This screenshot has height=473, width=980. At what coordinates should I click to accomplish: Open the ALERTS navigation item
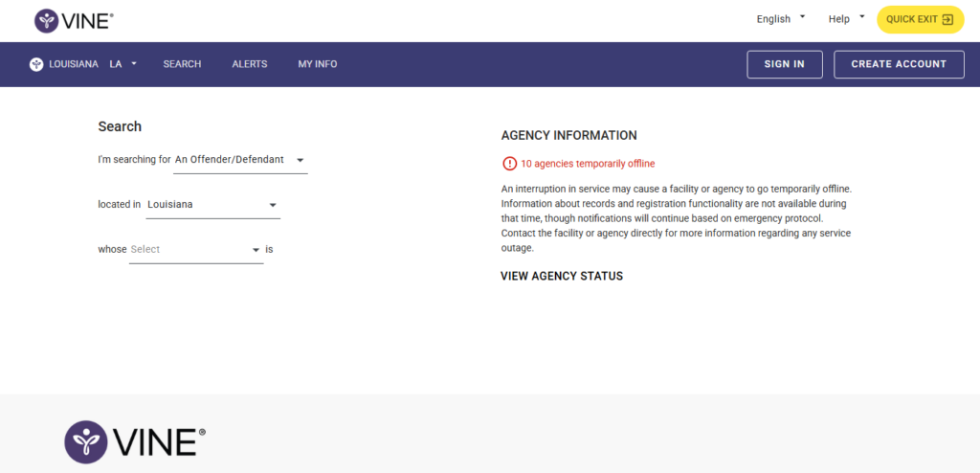click(250, 64)
